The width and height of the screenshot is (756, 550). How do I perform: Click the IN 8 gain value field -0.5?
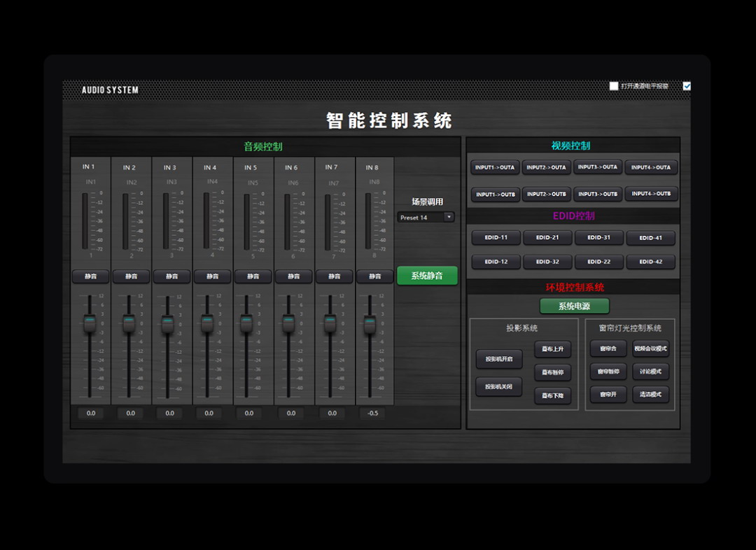(372, 413)
